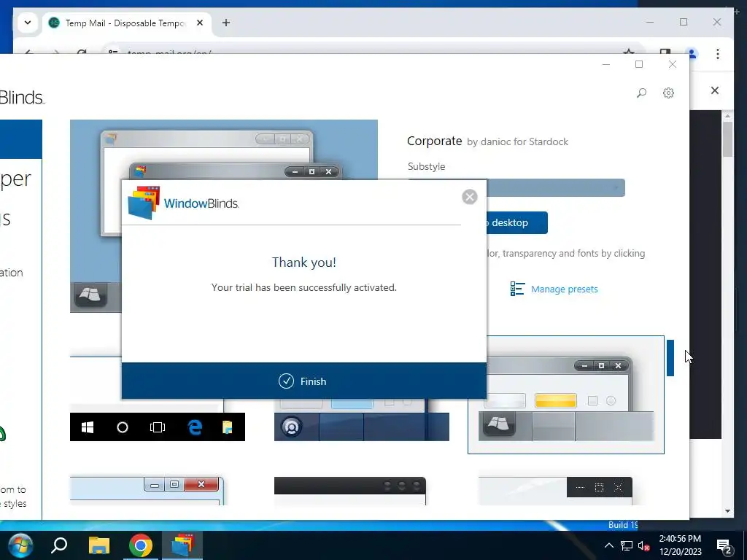Select the black Windows 10 taskbar style thumbnail
This screenshot has width=747, height=560.
click(x=158, y=427)
